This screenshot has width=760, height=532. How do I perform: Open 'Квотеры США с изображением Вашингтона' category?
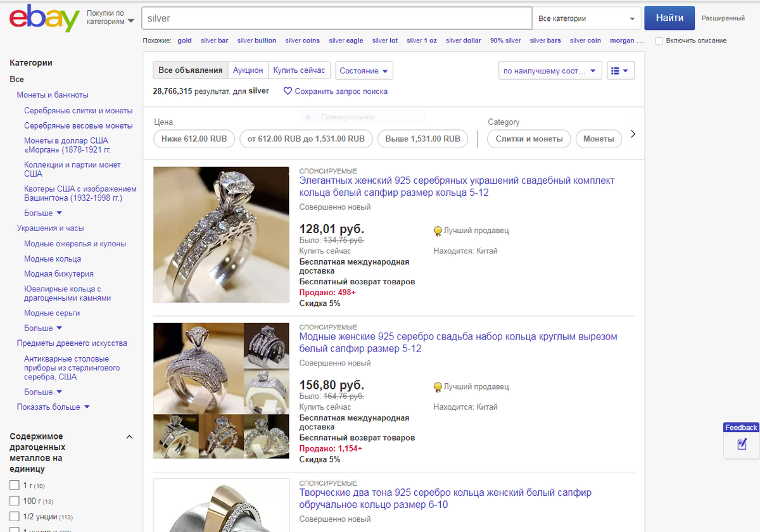tap(80, 193)
